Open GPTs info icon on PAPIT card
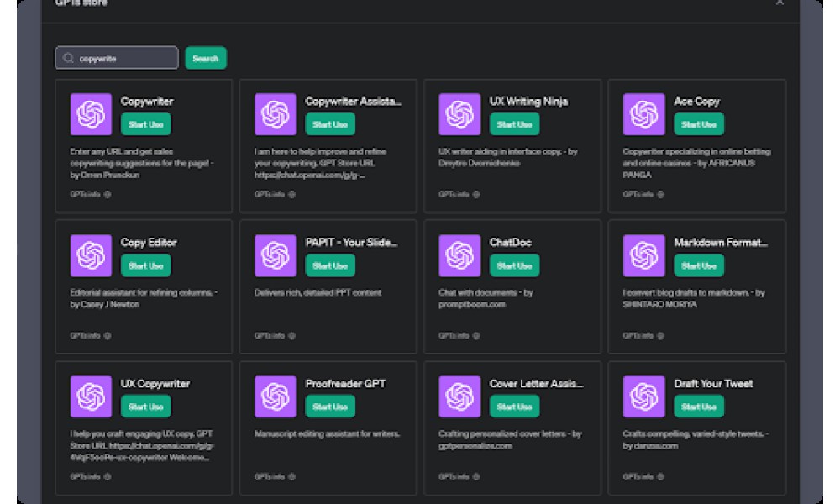This screenshot has width=840, height=504. [x=291, y=336]
